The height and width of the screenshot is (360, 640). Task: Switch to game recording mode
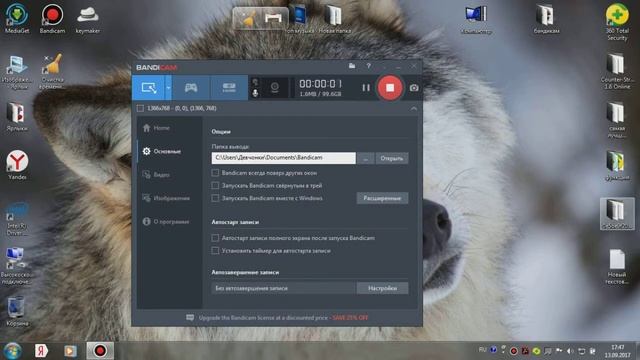tap(191, 87)
